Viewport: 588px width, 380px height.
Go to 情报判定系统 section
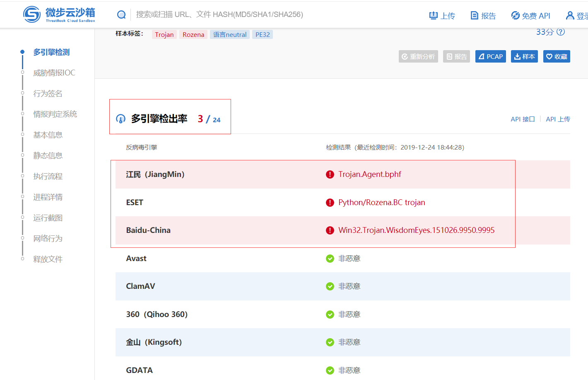(55, 114)
